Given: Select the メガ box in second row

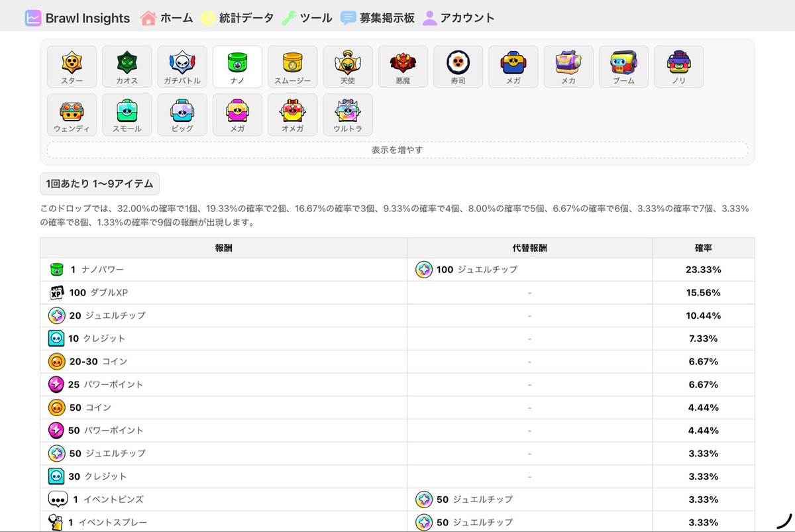Looking at the screenshot, I should pos(237,115).
